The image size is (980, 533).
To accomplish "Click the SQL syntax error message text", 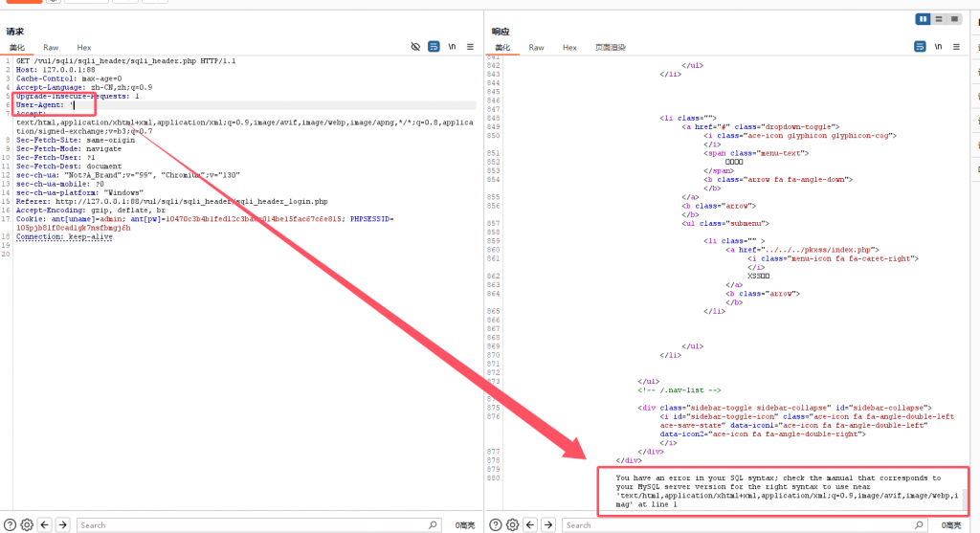I will (787, 491).
